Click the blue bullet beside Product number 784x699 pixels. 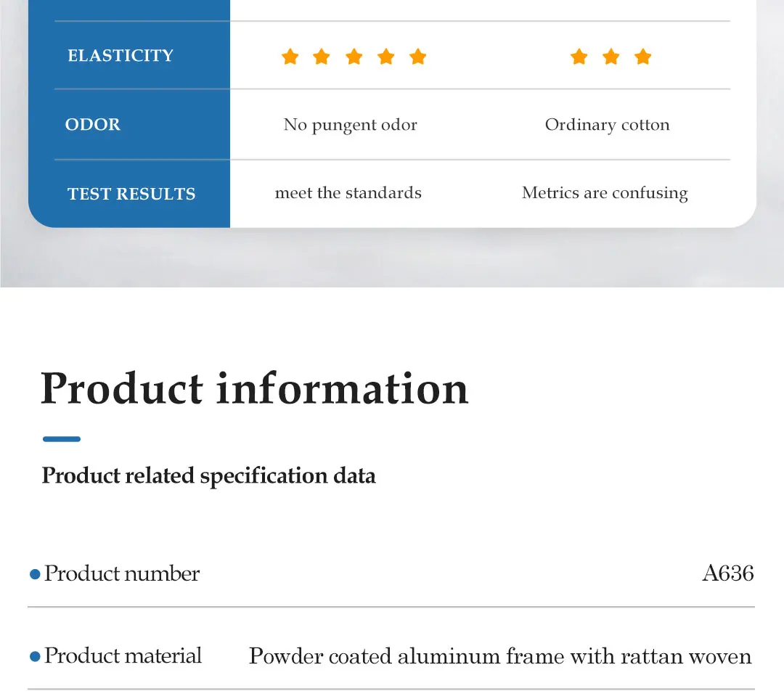[34, 574]
